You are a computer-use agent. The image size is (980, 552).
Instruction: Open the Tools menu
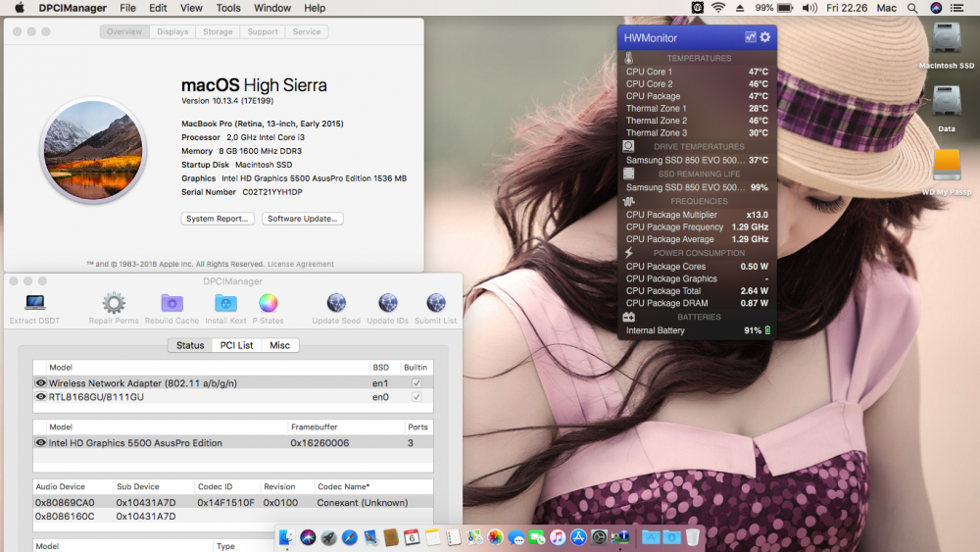[x=228, y=8]
